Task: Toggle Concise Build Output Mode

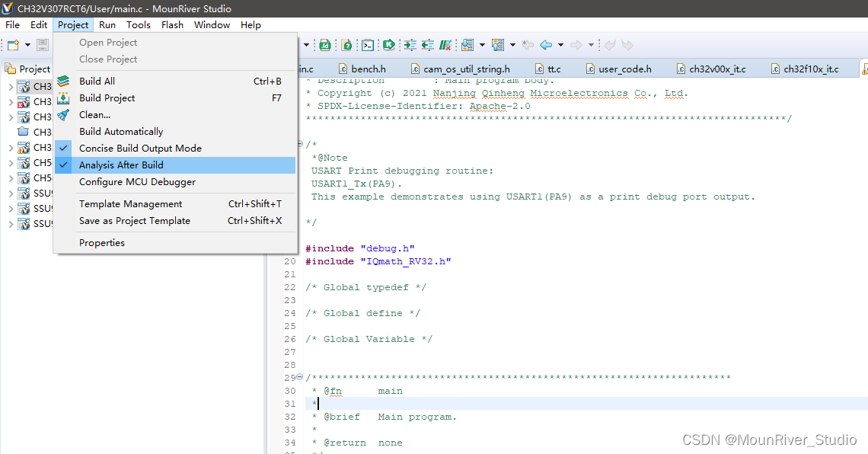Action: pos(175,149)
